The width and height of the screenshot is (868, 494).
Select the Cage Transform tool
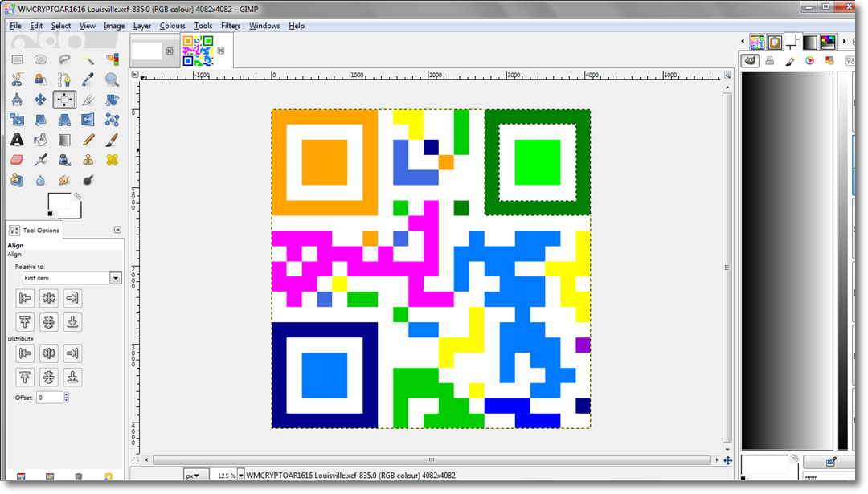pyautogui.click(x=113, y=120)
